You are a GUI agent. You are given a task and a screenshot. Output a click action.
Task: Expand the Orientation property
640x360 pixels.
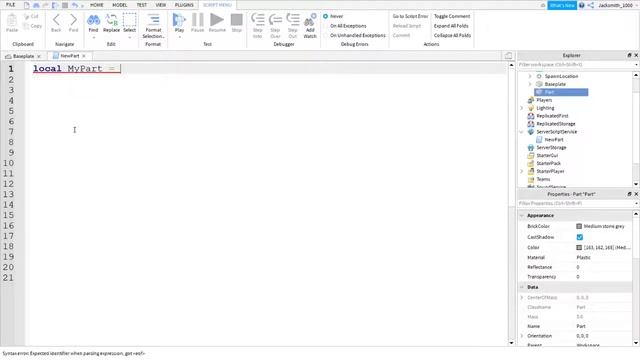click(x=522, y=336)
